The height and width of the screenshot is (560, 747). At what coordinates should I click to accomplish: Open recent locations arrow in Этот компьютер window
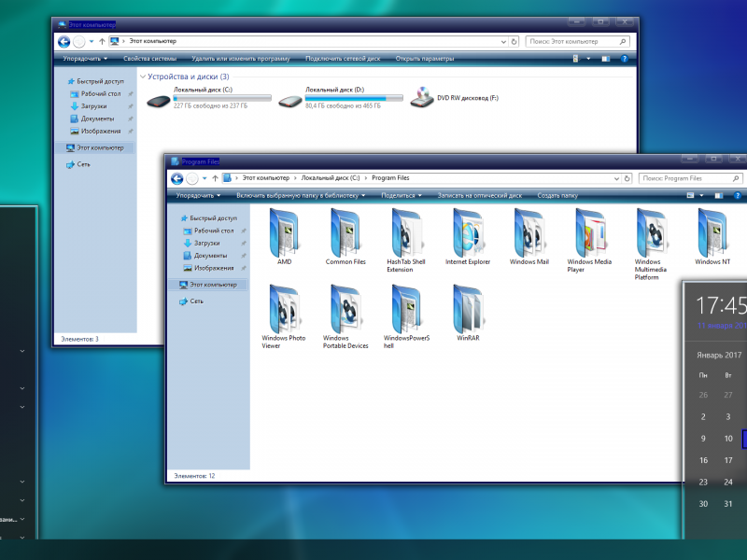point(92,42)
